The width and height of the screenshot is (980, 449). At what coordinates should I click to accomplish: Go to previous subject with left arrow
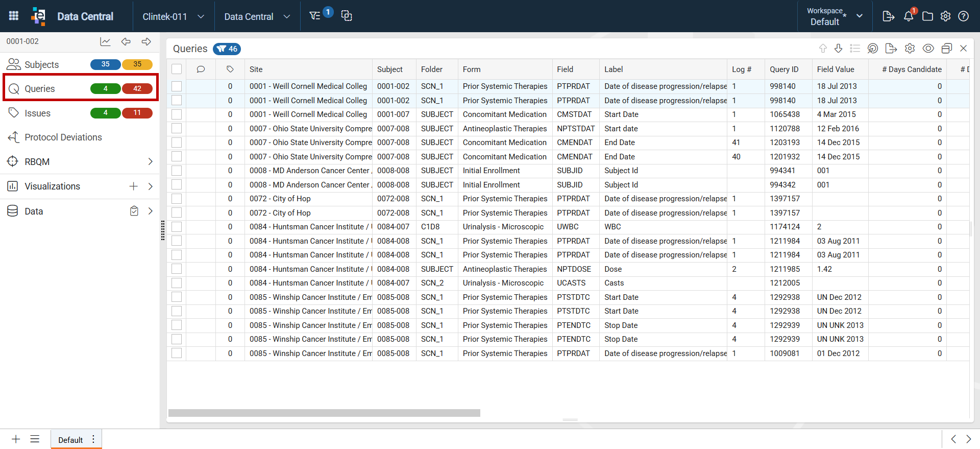126,42
